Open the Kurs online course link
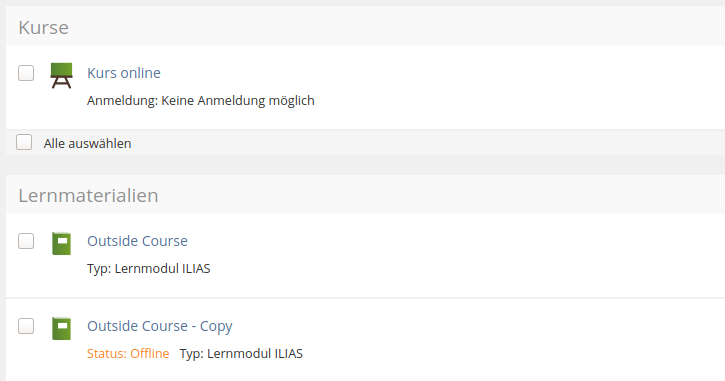 [x=124, y=73]
